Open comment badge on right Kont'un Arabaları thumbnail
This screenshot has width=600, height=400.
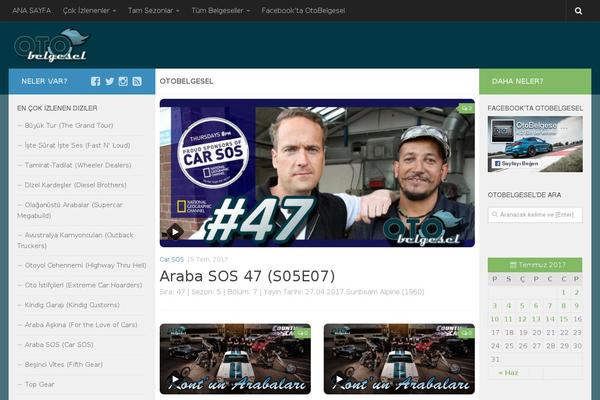[467, 333]
